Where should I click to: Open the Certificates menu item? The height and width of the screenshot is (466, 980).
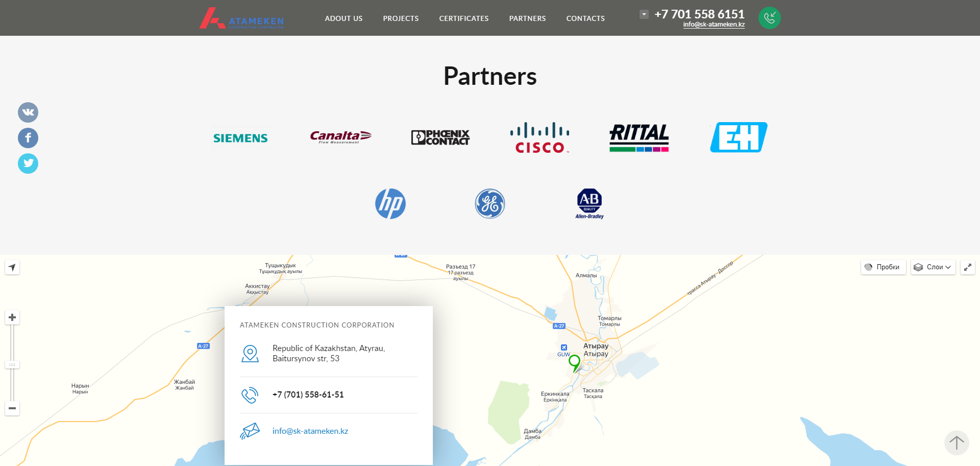pyautogui.click(x=464, y=18)
